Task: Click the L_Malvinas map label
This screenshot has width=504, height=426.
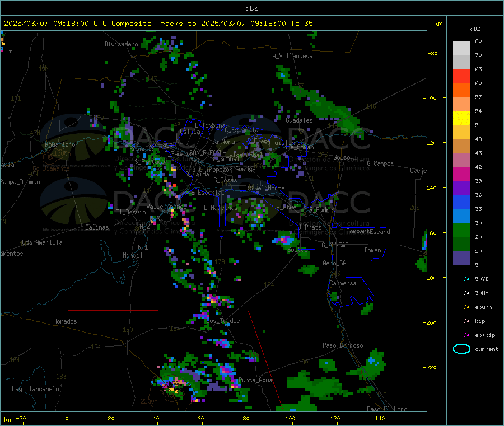Action: (x=221, y=208)
